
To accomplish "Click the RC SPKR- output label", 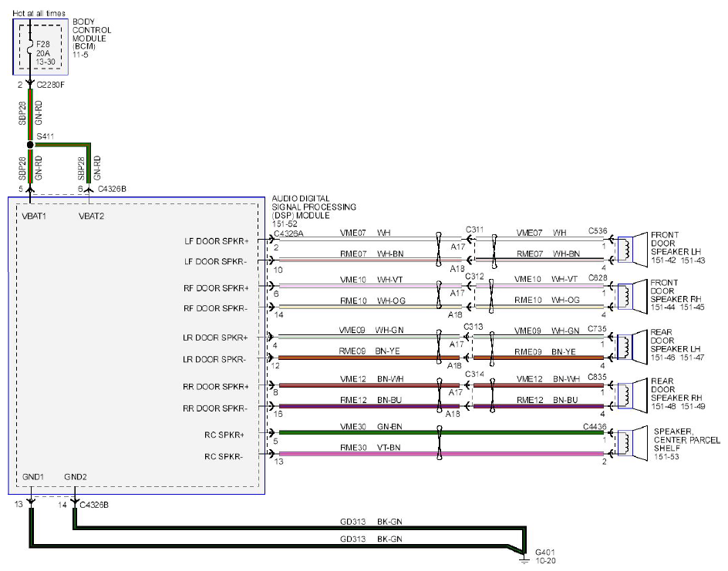I will [224, 456].
